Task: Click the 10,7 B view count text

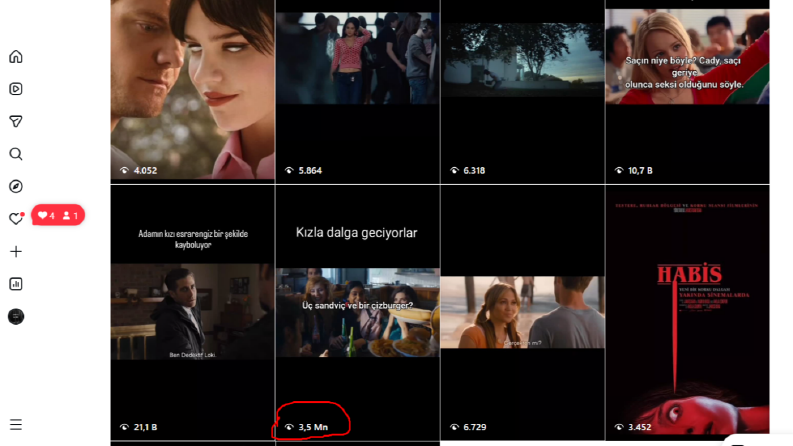Action: (640, 170)
